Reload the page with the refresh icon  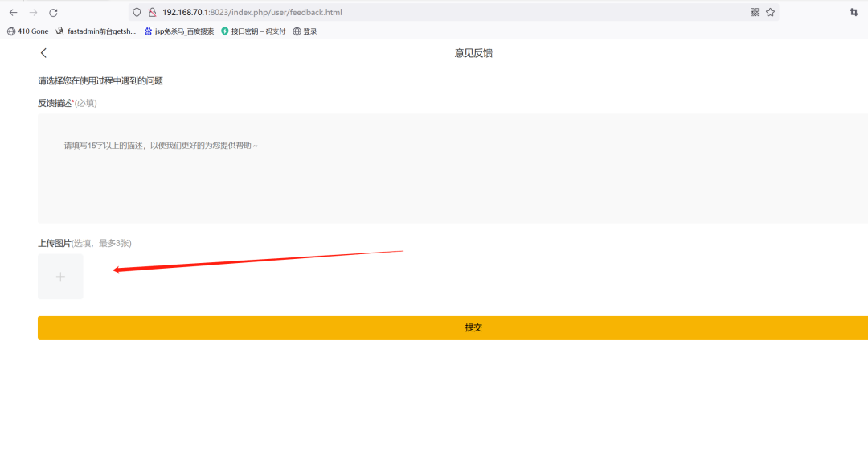53,12
